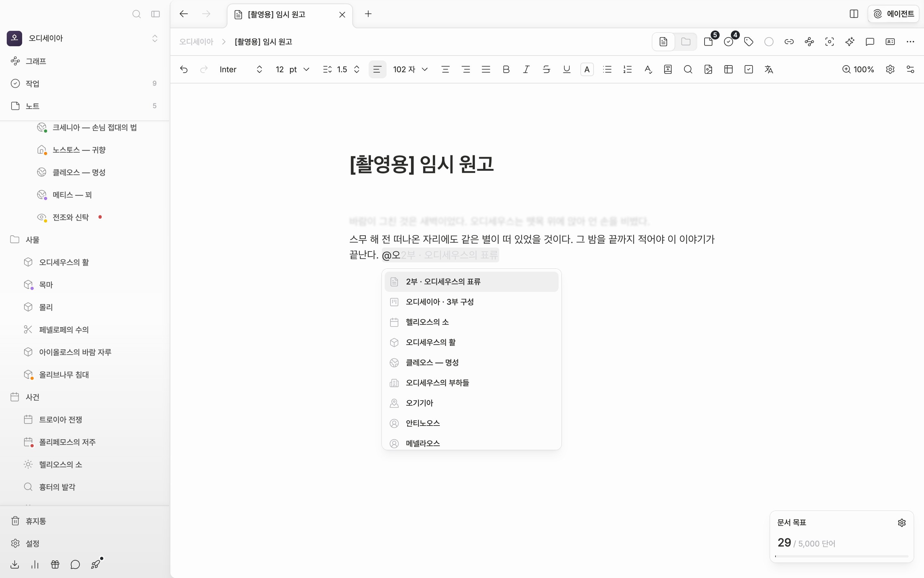Open the translate tool icon

769,69
